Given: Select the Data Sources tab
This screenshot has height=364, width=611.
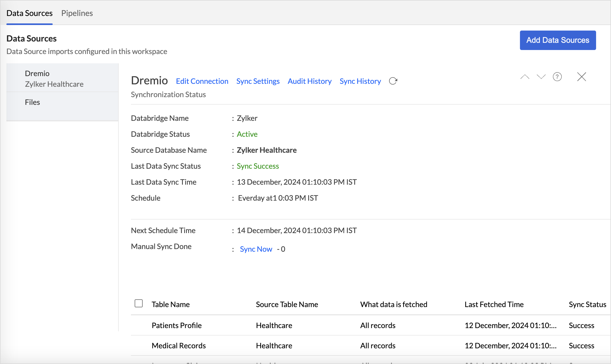Looking at the screenshot, I should click(x=30, y=13).
